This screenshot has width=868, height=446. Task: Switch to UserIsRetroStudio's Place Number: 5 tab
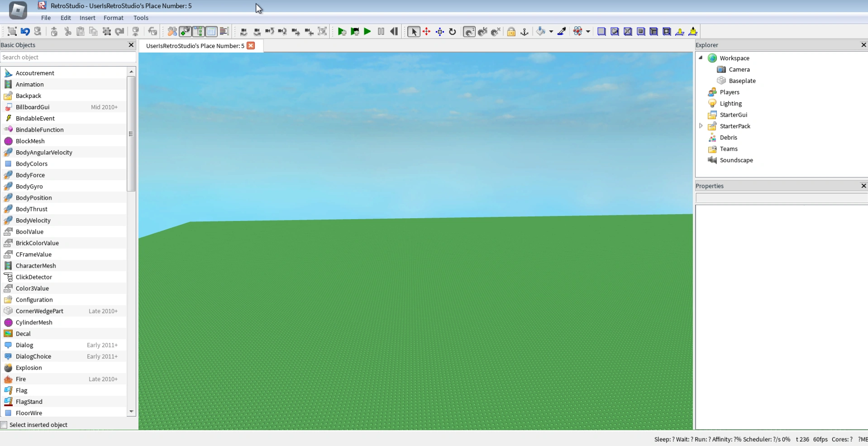point(195,46)
